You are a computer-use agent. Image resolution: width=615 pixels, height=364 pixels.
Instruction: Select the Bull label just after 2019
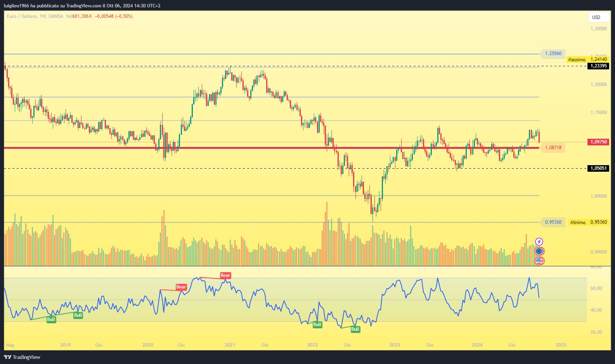point(78,315)
